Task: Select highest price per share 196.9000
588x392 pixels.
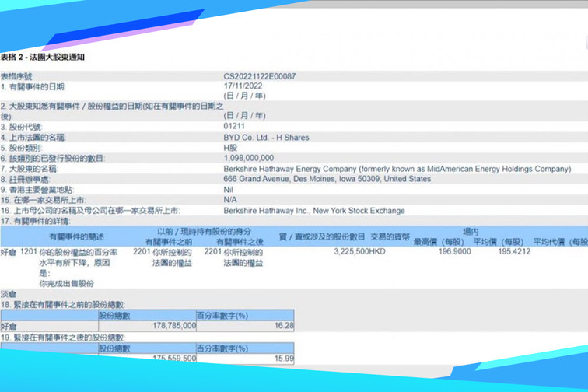Action: (x=455, y=252)
